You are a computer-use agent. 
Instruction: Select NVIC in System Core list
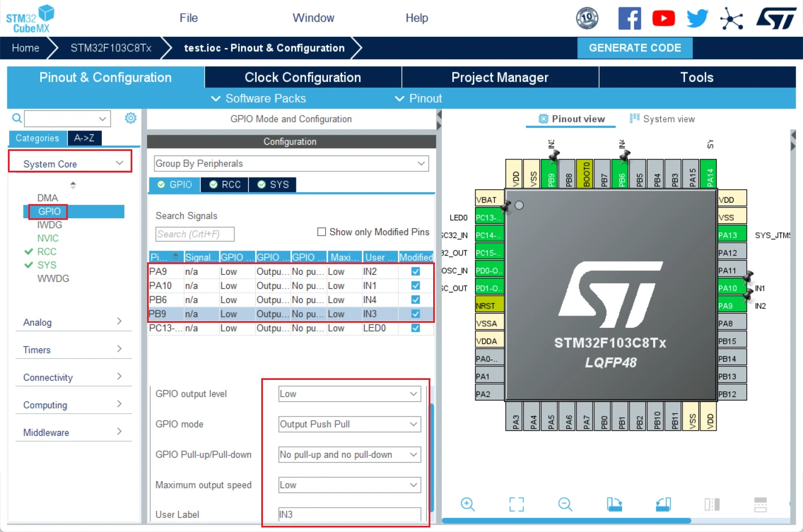(48, 239)
